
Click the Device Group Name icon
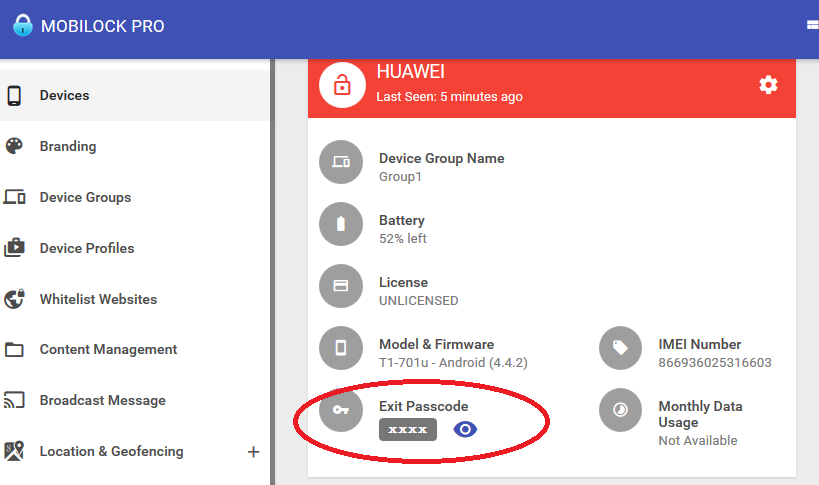pyautogui.click(x=341, y=162)
